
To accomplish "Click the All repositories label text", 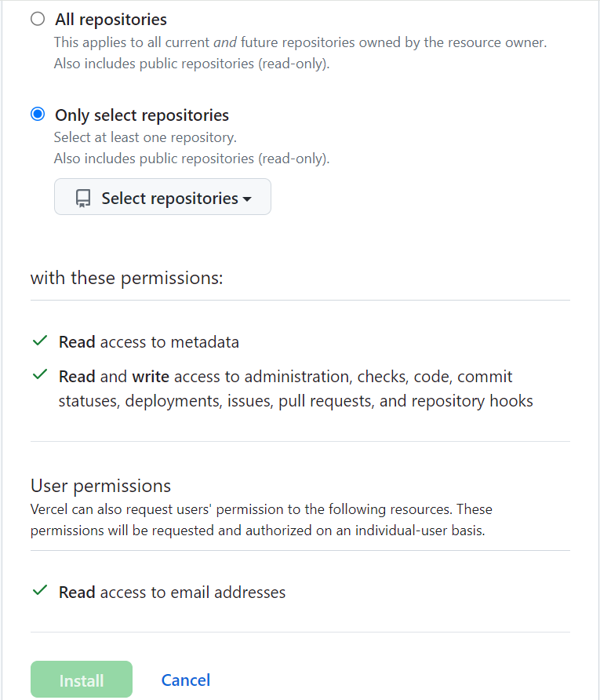I will tap(111, 20).
